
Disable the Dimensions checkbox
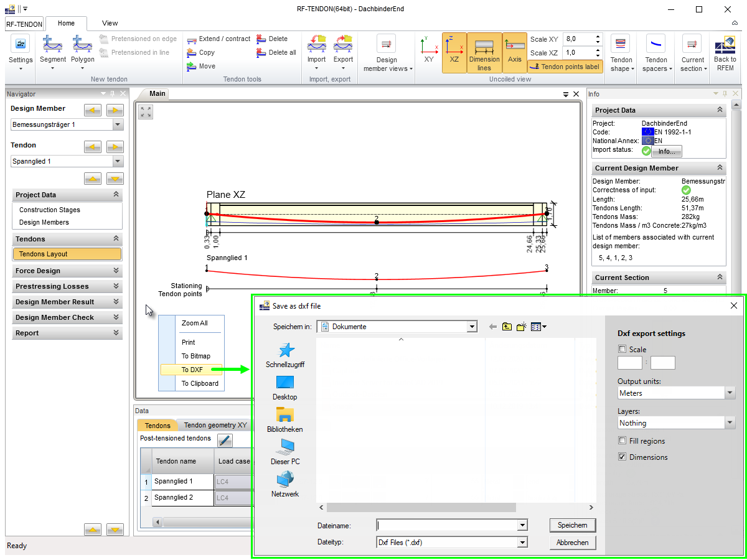click(621, 457)
